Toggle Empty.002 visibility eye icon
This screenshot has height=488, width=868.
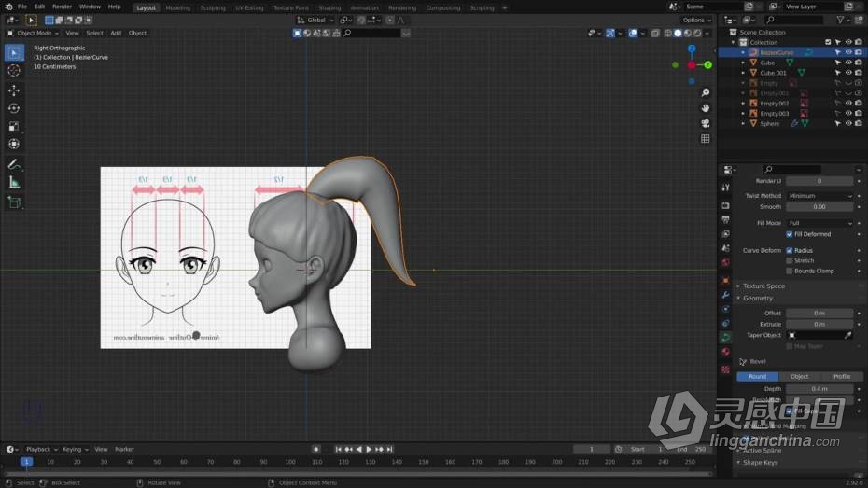[848, 104]
